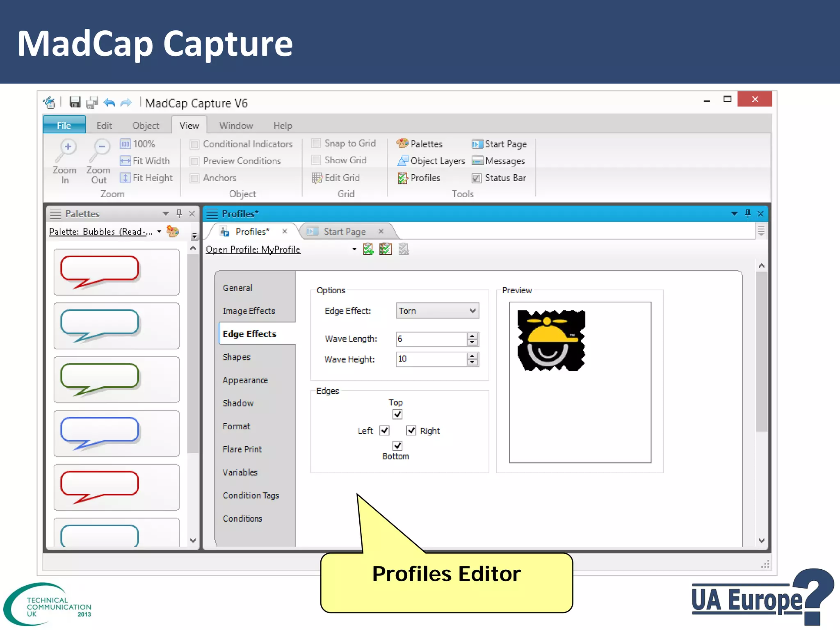Screen dimensions: 840x630
Task: Pin the Palettes panel
Action: point(179,213)
